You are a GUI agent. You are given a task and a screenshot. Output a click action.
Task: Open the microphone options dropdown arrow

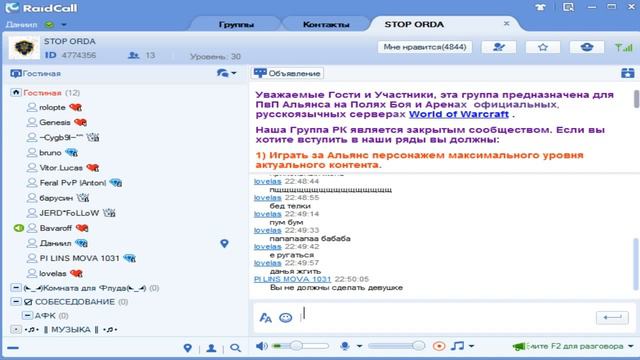[359, 346]
